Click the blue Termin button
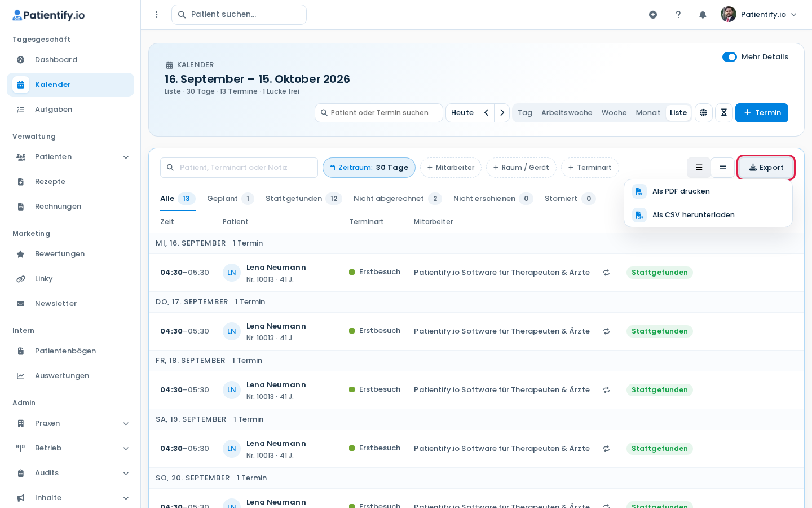 [x=762, y=113]
